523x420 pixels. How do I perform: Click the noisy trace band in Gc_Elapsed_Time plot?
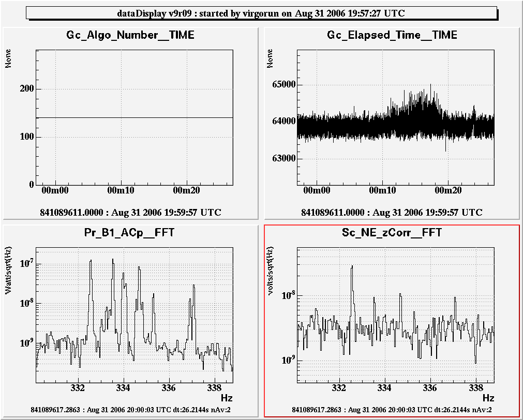(x=396, y=126)
